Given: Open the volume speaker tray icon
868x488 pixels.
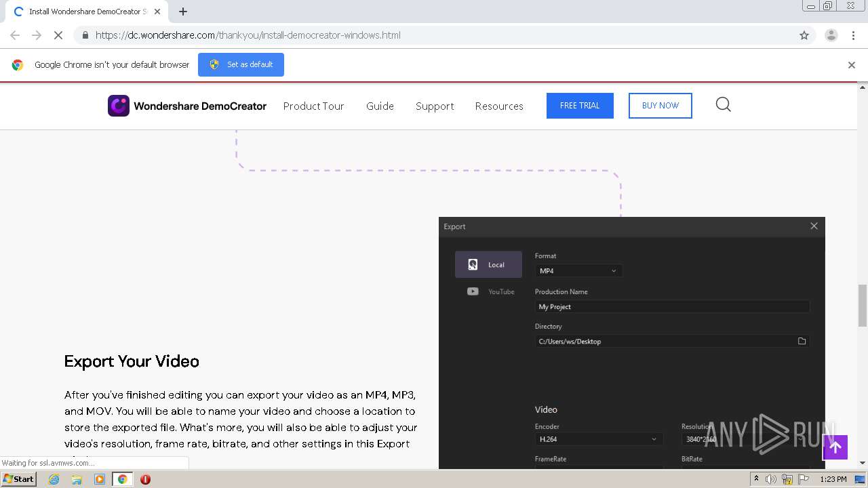Looking at the screenshot, I should [771, 479].
